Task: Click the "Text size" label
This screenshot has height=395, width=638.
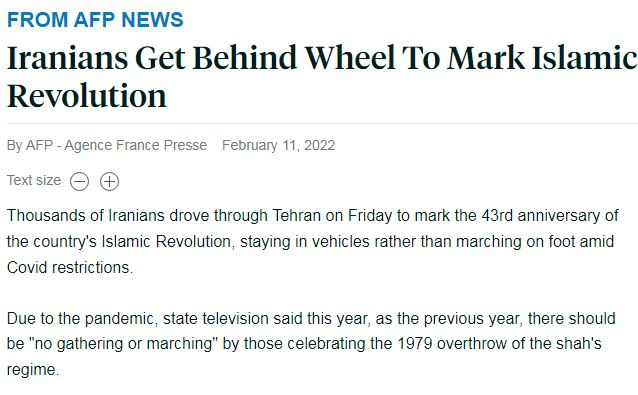Action: [34, 180]
